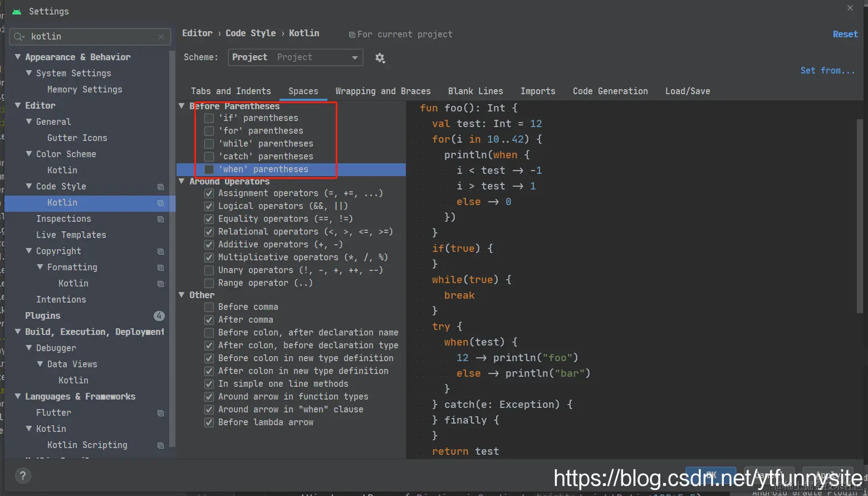The width and height of the screenshot is (868, 496).
Task: Click Editor in the breadcrumb
Action: [x=197, y=33]
